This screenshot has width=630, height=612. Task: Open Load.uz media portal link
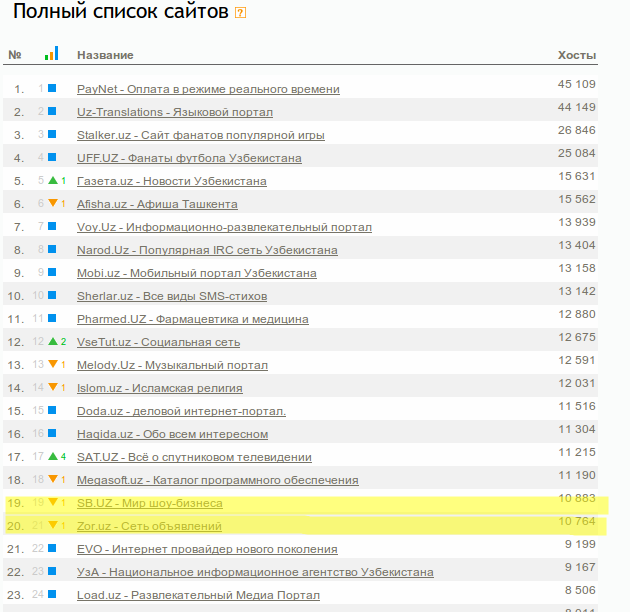pos(198,595)
